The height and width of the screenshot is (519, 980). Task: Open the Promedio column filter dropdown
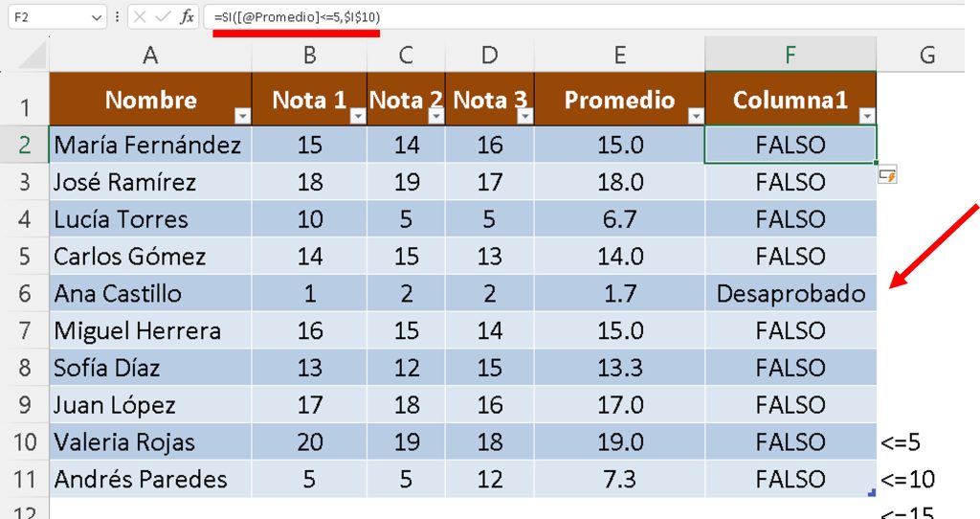[696, 116]
